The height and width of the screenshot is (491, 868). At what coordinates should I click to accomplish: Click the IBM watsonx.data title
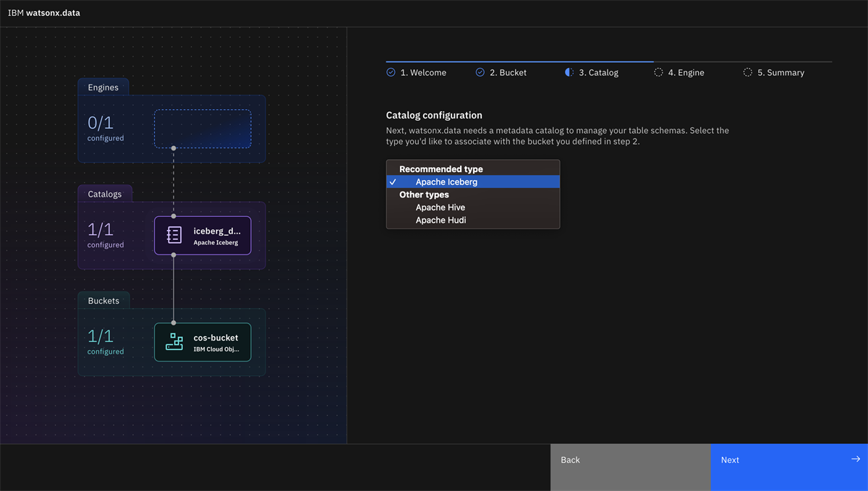[43, 13]
